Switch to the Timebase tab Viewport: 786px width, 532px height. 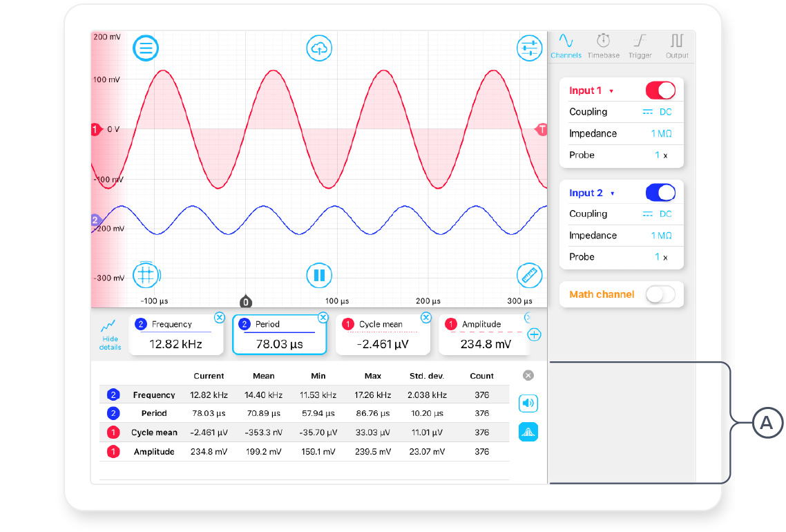click(603, 46)
